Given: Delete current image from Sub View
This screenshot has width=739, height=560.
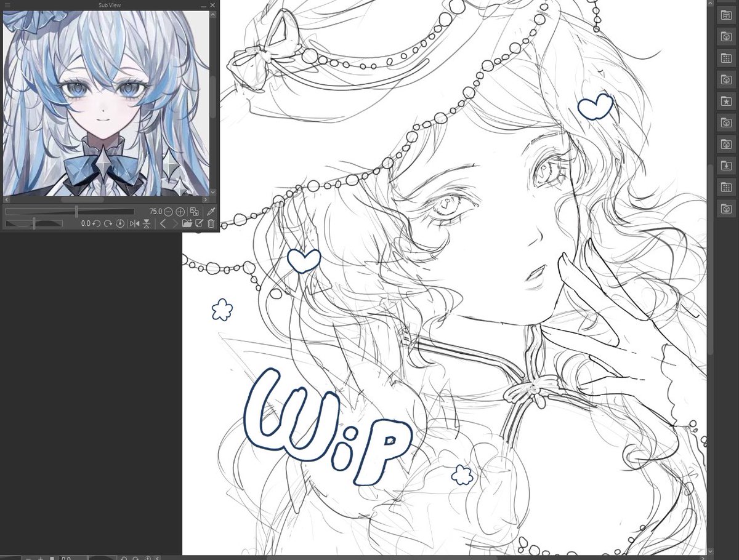Looking at the screenshot, I should coord(211,223).
